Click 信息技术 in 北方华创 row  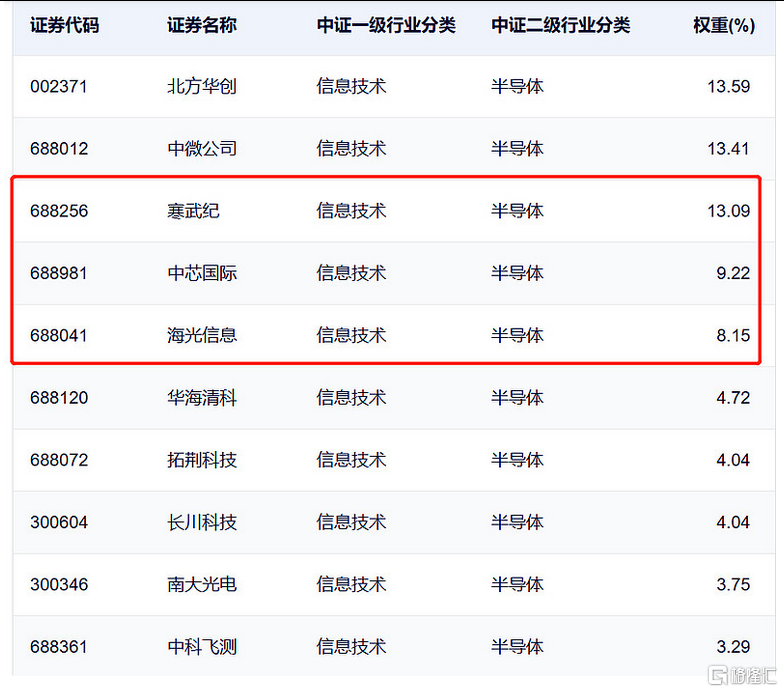click(x=352, y=86)
